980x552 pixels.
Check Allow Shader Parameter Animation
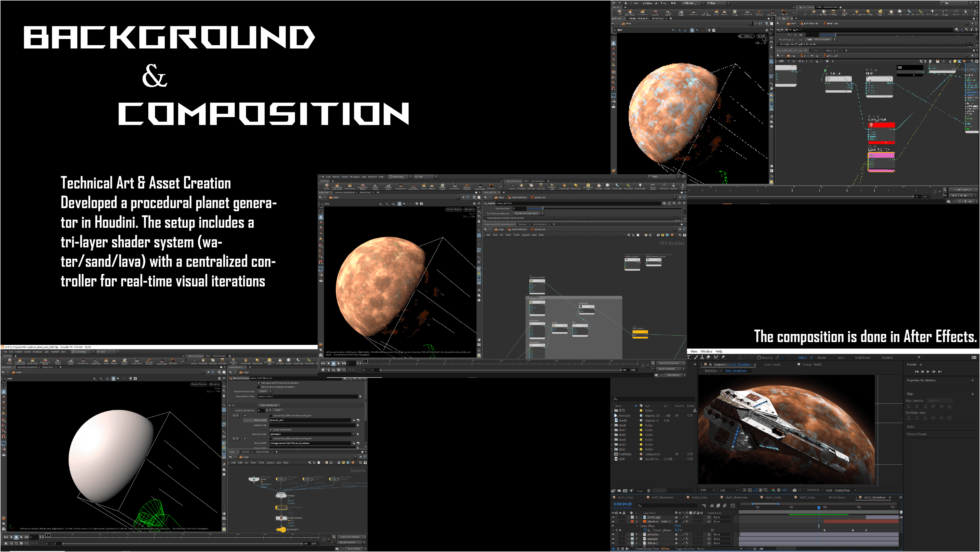(x=259, y=387)
